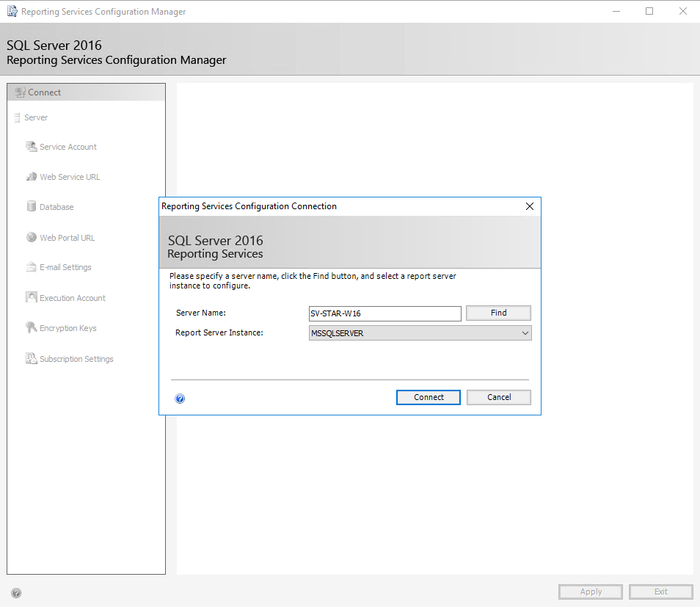This screenshot has width=700, height=607.
Task: Click the Connect icon in sidebar
Action: (x=20, y=92)
